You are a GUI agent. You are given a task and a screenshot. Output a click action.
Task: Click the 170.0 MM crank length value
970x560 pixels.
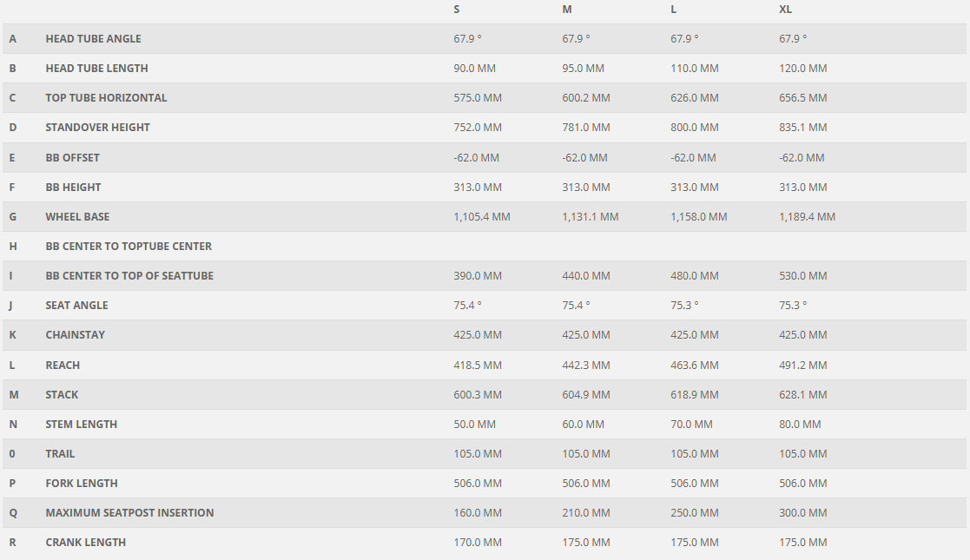tap(478, 543)
